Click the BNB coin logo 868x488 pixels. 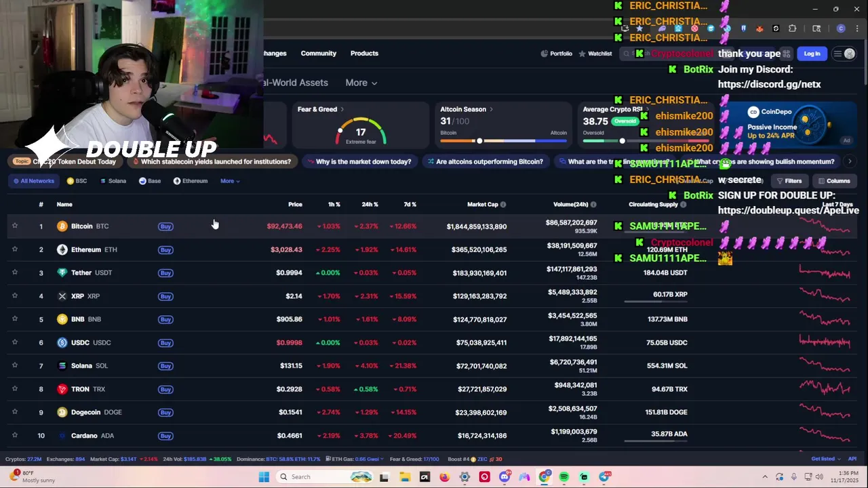(x=62, y=319)
